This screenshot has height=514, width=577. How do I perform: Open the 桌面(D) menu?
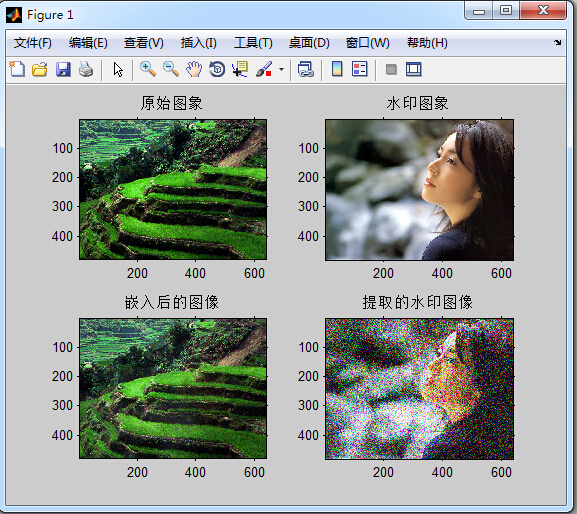(309, 43)
